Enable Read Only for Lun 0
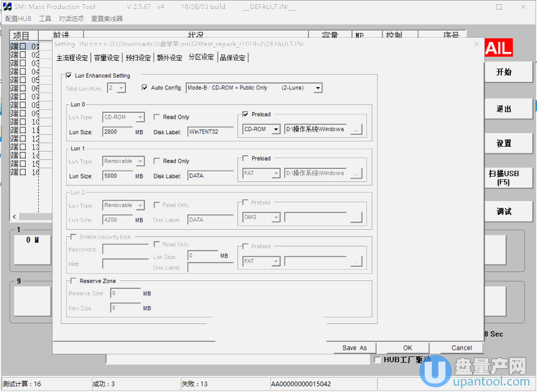Viewport: 537px width, 392px height. [157, 117]
